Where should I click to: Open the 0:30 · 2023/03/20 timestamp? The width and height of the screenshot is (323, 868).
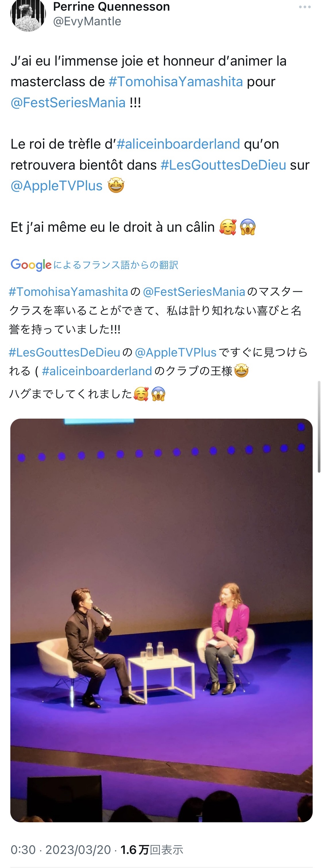coord(61,850)
